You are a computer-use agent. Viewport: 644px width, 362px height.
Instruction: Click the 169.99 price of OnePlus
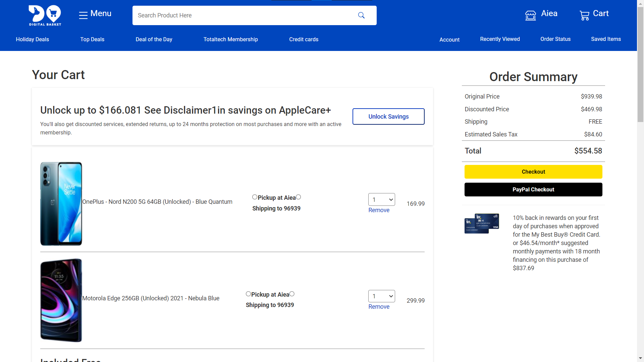pos(416,204)
